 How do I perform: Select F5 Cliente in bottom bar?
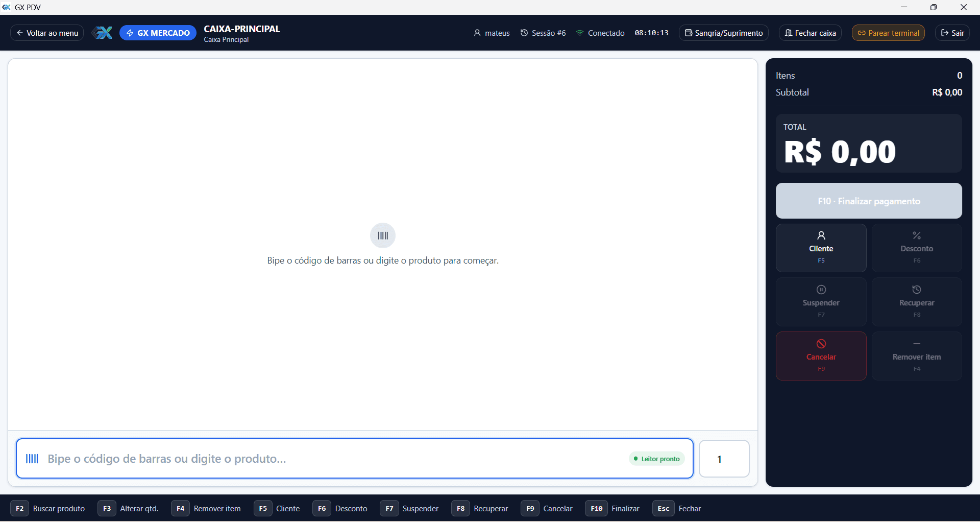[277, 509]
